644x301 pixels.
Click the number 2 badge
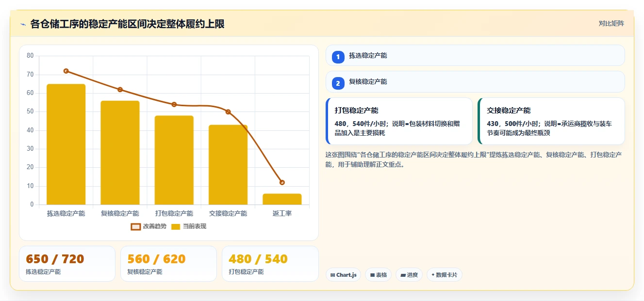pyautogui.click(x=338, y=83)
